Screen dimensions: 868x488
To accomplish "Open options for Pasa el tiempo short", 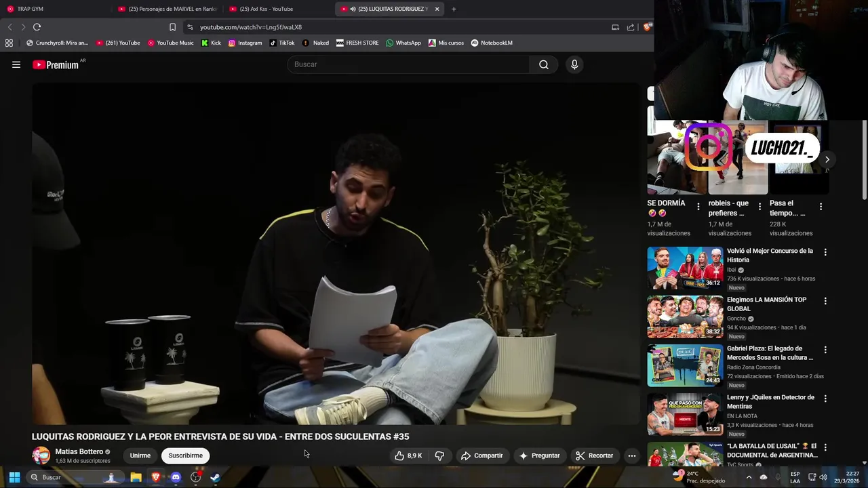I will pos(821,207).
